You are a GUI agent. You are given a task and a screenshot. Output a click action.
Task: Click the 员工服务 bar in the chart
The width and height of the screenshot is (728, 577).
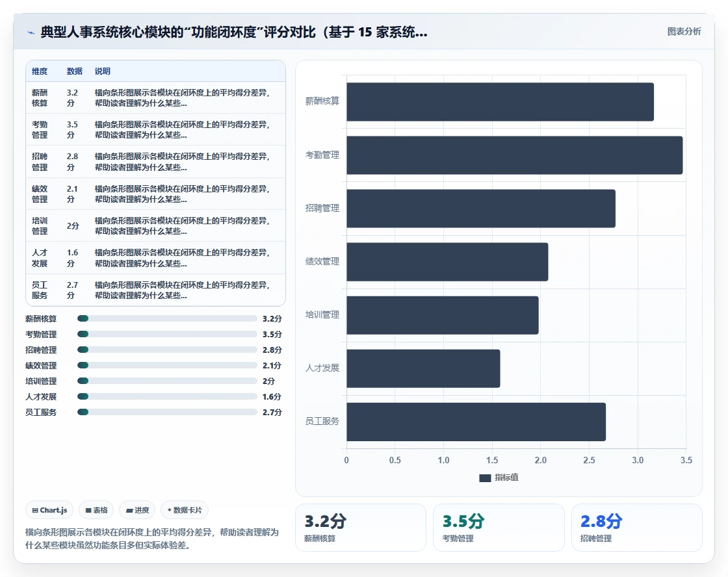476,422
